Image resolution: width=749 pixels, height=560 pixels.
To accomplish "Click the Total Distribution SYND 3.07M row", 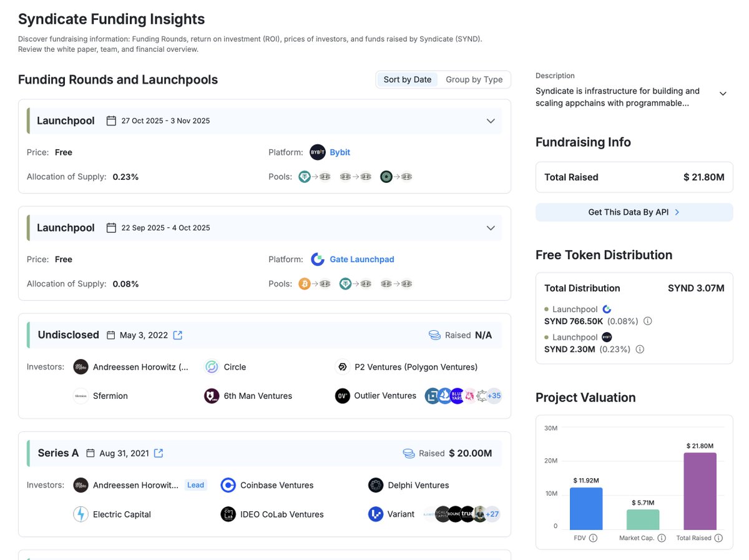I will (634, 288).
